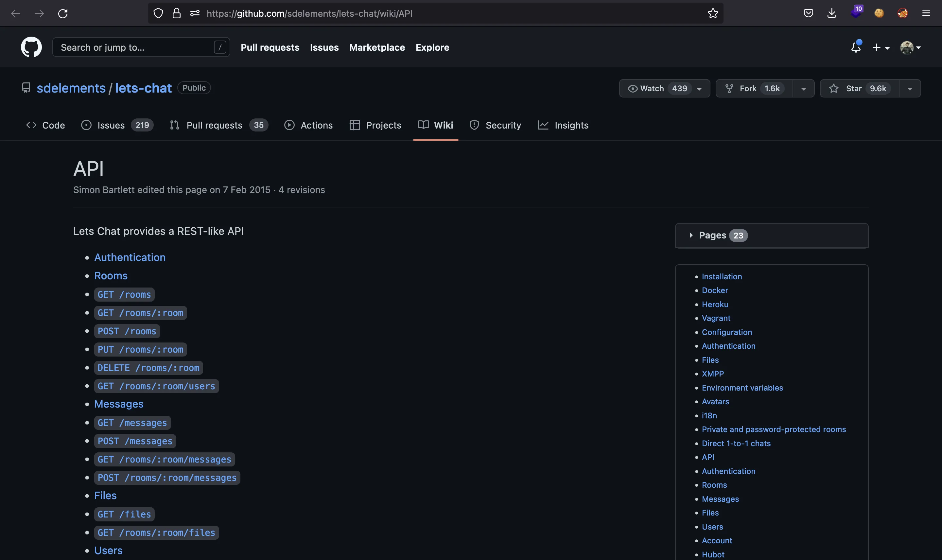Viewport: 942px width, 560px height.
Task: Open GET /rooms/:room/files endpoint link
Action: click(157, 533)
